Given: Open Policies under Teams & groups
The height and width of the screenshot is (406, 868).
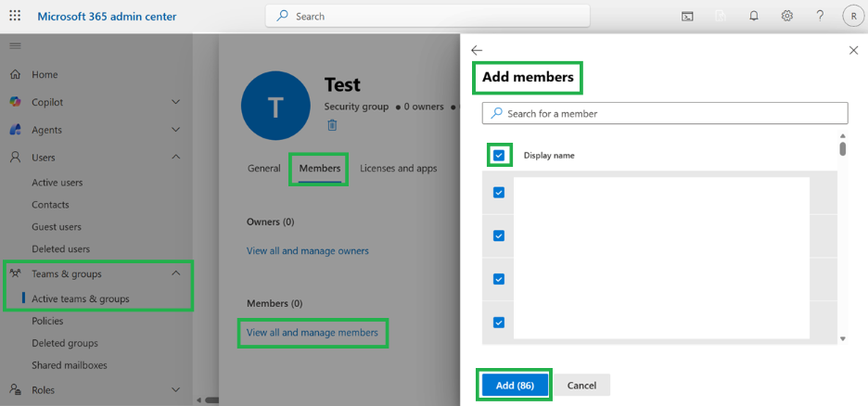Looking at the screenshot, I should click(47, 321).
